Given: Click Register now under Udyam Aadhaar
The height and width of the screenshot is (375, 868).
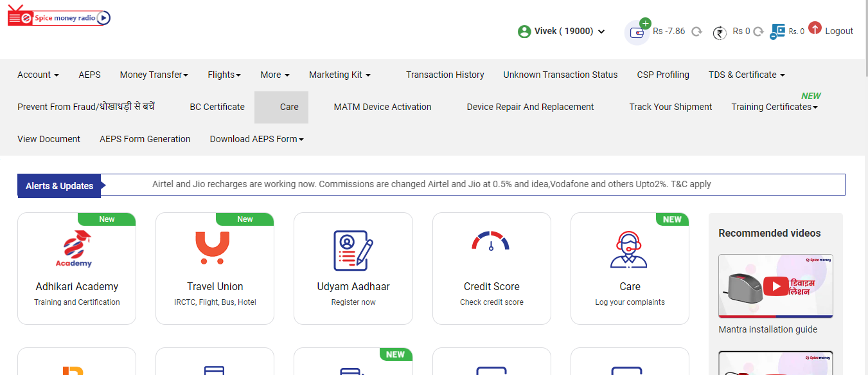Looking at the screenshot, I should click(353, 302).
